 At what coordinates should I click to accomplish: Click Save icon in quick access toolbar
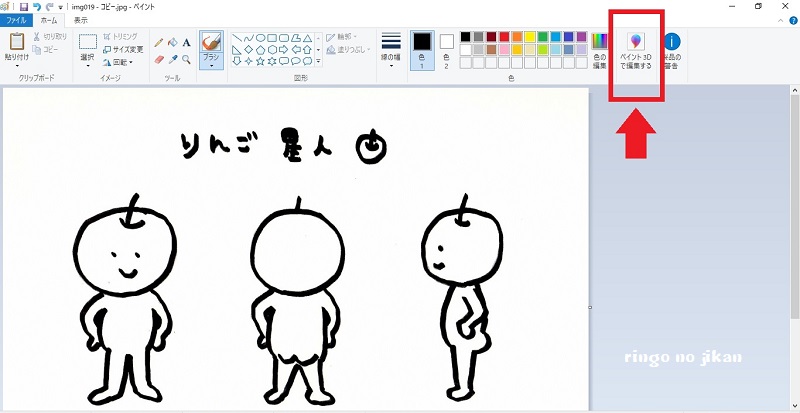(x=23, y=7)
